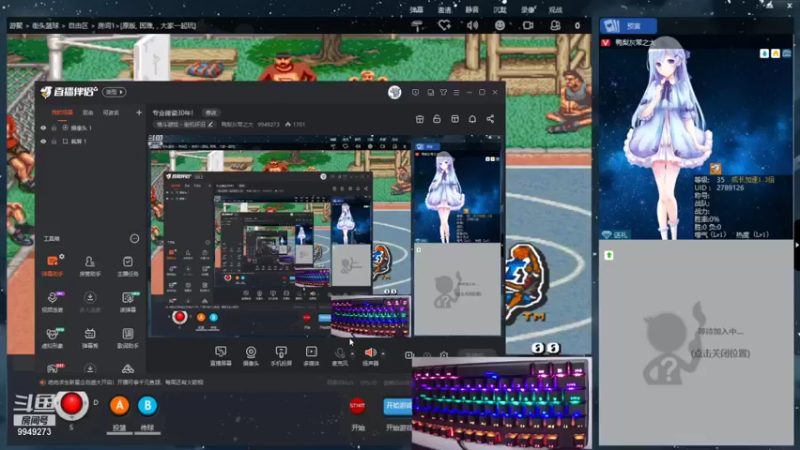The height and width of the screenshot is (450, 800).
Task: Click the blue 开始游戏 button
Action: point(397,406)
